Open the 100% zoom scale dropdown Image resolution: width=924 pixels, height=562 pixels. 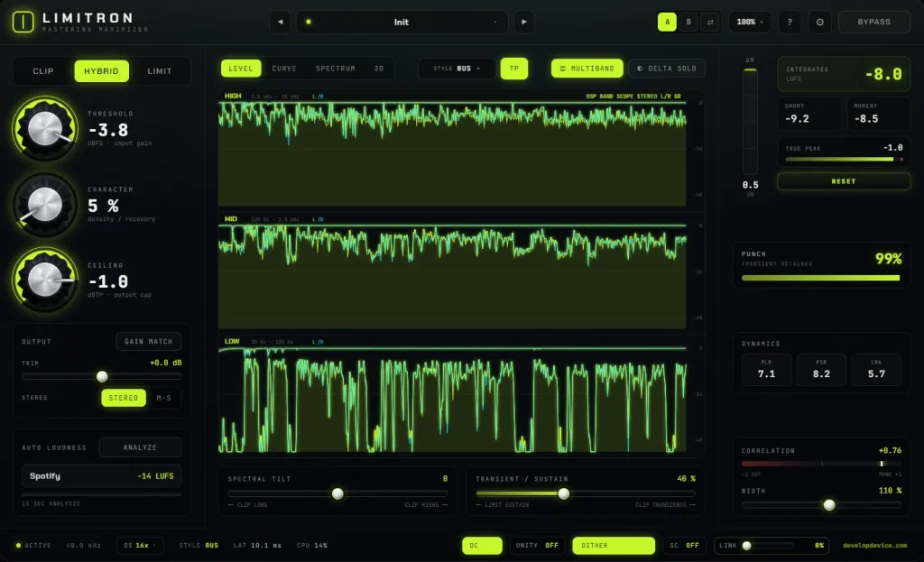pyautogui.click(x=750, y=22)
